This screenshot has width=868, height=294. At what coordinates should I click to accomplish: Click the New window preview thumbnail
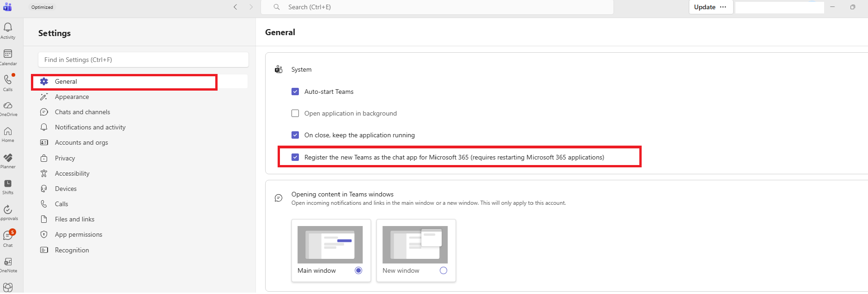415,245
